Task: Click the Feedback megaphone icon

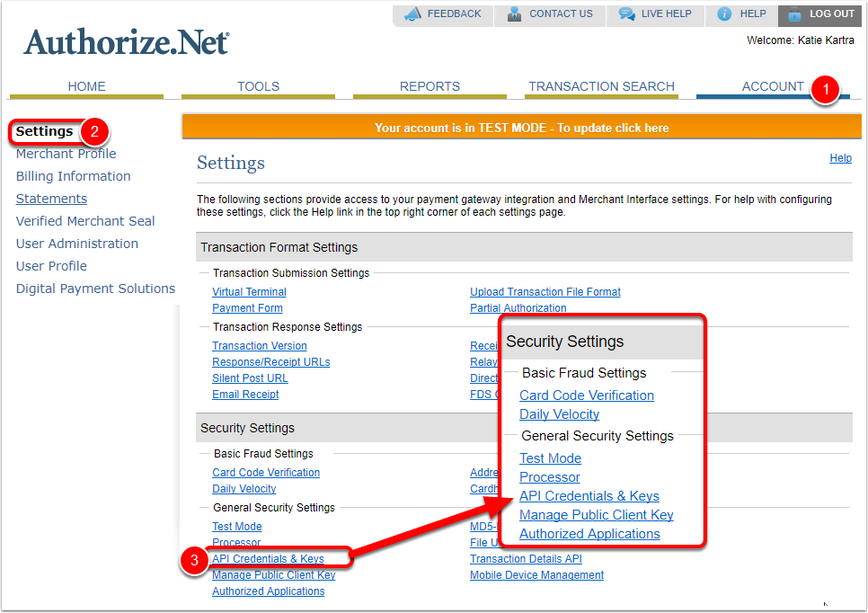Action: (412, 13)
